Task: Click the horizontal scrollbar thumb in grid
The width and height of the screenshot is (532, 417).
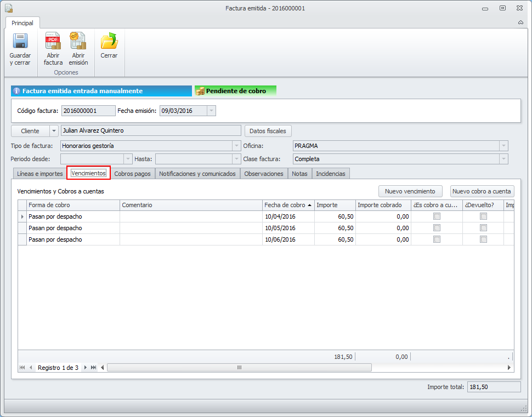Action: pos(239,368)
